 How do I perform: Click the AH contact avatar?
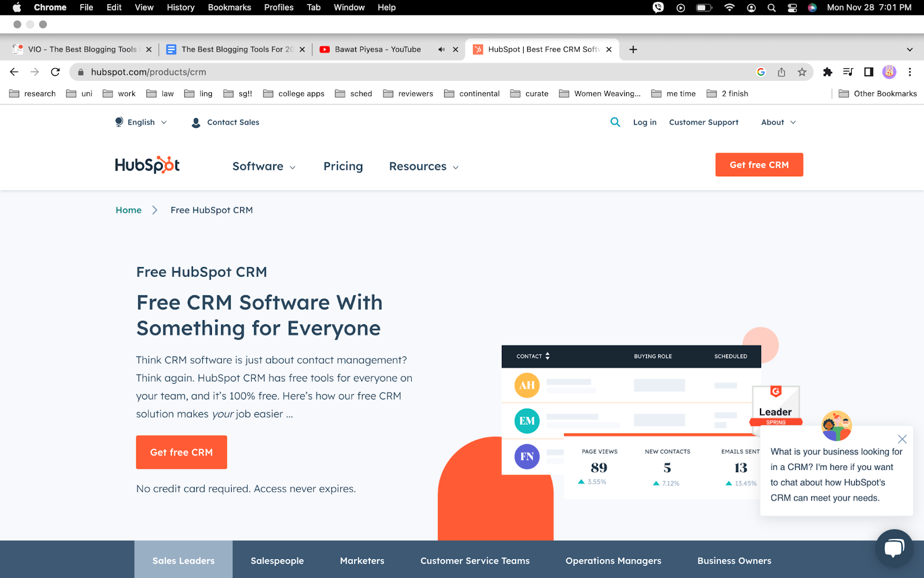tap(527, 386)
